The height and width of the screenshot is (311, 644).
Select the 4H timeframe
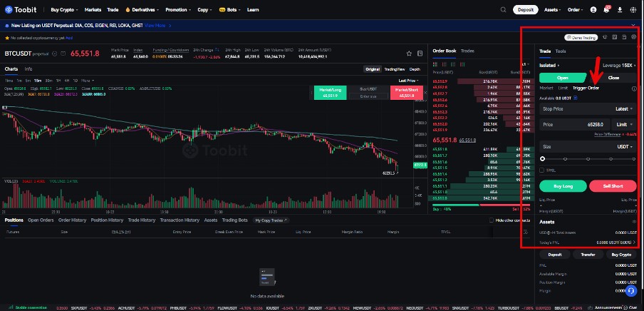tap(66, 80)
